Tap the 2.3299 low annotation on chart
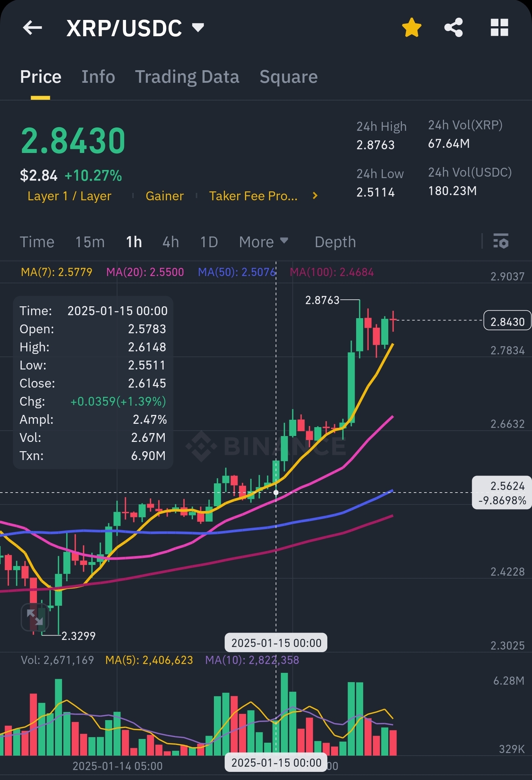This screenshot has height=780, width=532. [x=78, y=636]
